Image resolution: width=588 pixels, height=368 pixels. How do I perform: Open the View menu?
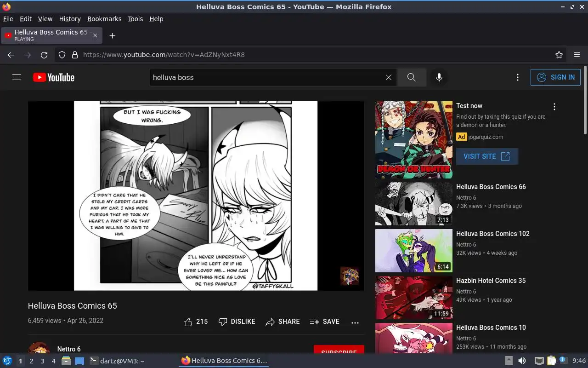45,19
